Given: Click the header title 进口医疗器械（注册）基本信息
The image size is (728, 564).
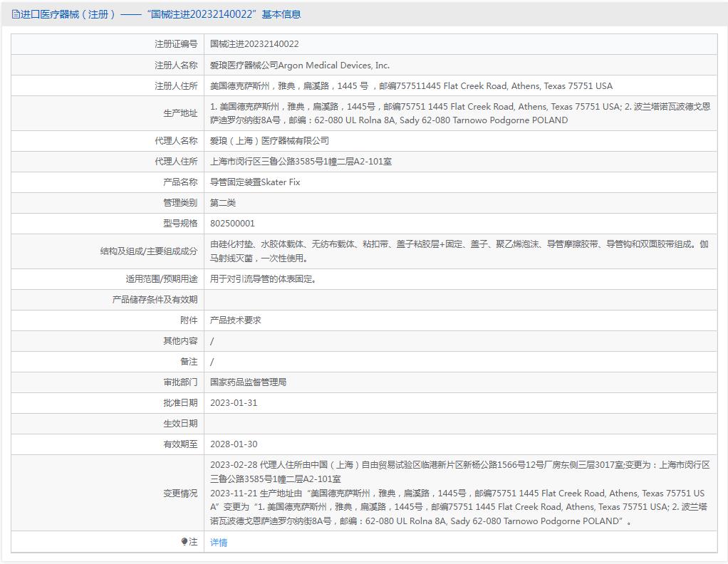Looking at the screenshot, I should click(x=160, y=14).
